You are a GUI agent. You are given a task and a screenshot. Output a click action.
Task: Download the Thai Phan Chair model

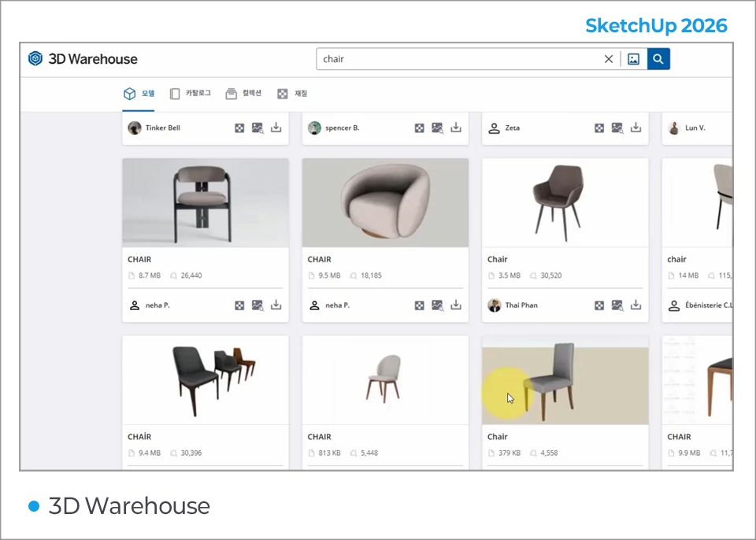click(x=636, y=305)
